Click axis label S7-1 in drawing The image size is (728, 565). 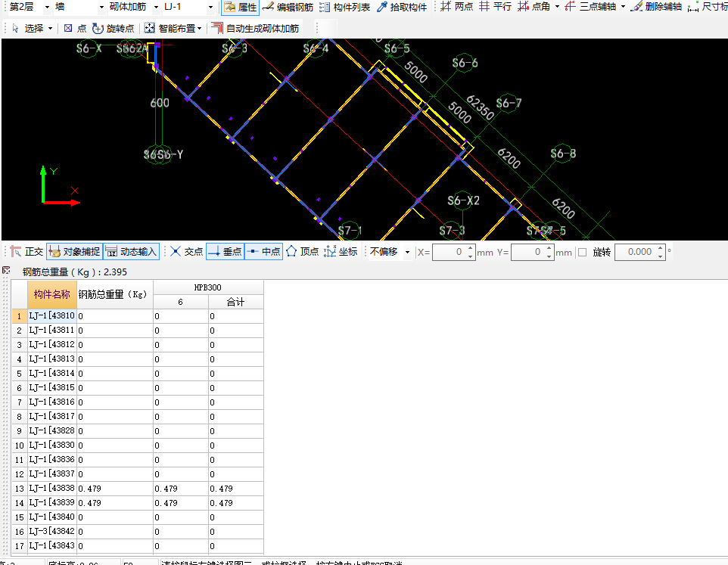[x=350, y=231]
